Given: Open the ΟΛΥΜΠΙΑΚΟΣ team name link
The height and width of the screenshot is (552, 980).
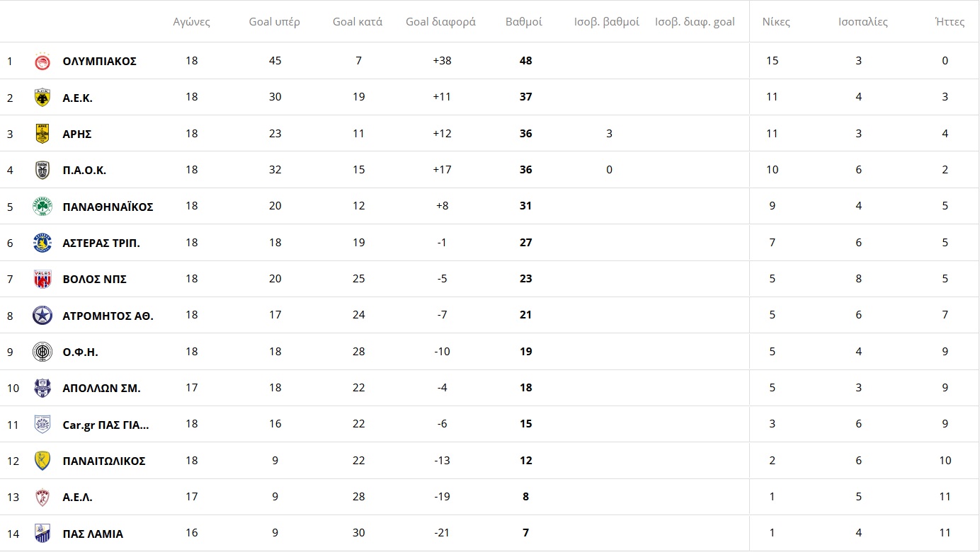Looking at the screenshot, I should (100, 62).
